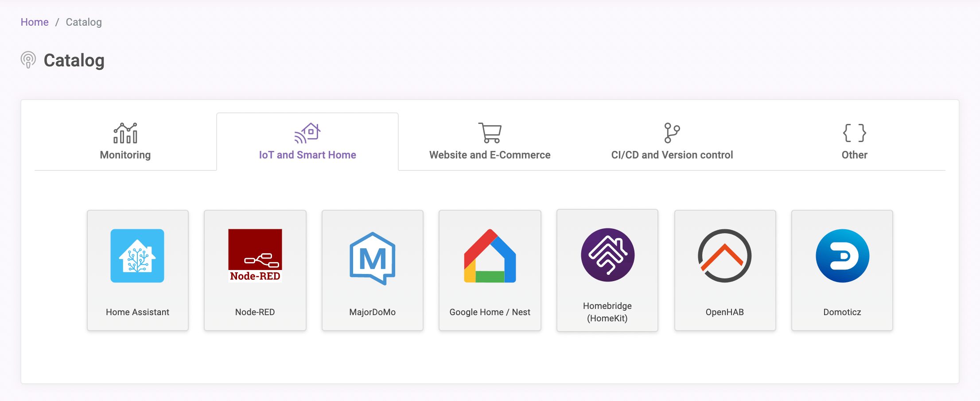The height and width of the screenshot is (401, 980).
Task: Click the Domoticz card label
Action: click(x=842, y=312)
